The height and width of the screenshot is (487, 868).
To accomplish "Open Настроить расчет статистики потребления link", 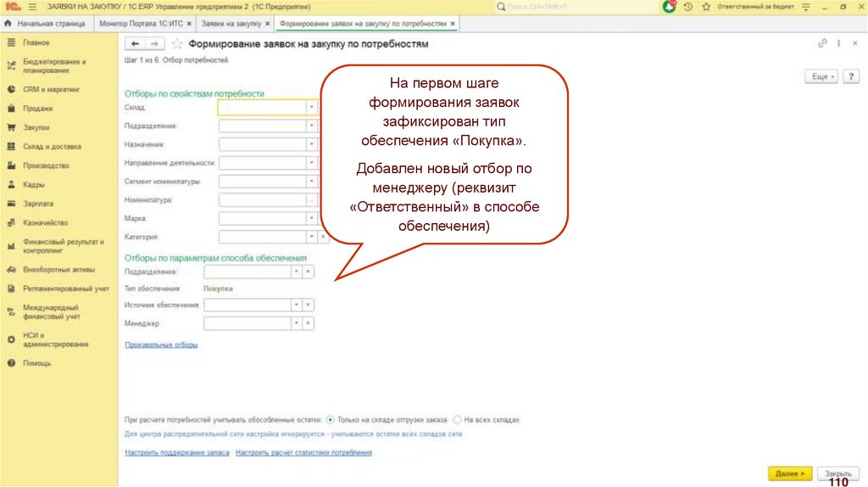I will tap(304, 453).
